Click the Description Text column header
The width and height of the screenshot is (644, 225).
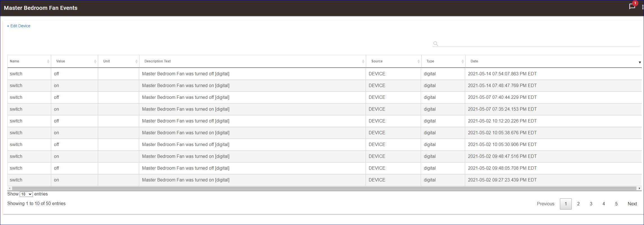[253, 61]
